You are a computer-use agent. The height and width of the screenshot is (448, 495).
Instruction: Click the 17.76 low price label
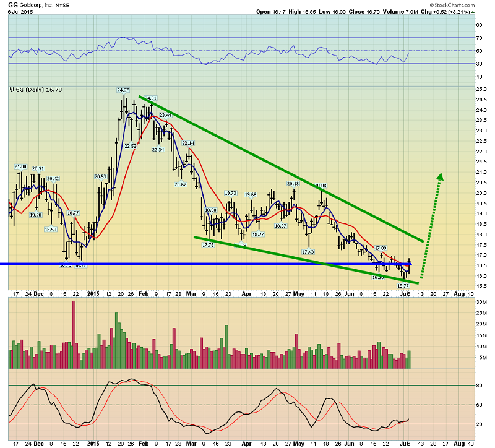(208, 245)
